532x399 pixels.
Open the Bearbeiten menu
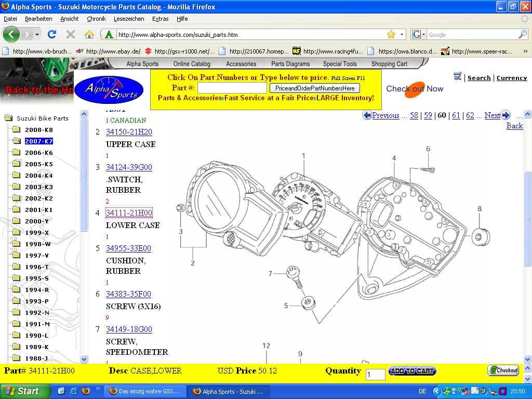point(38,19)
